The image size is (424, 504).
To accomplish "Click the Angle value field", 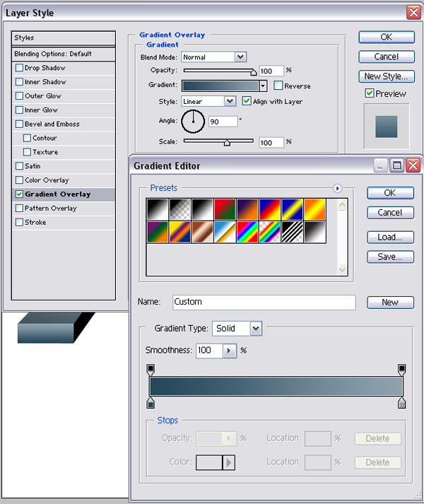I will click(223, 122).
